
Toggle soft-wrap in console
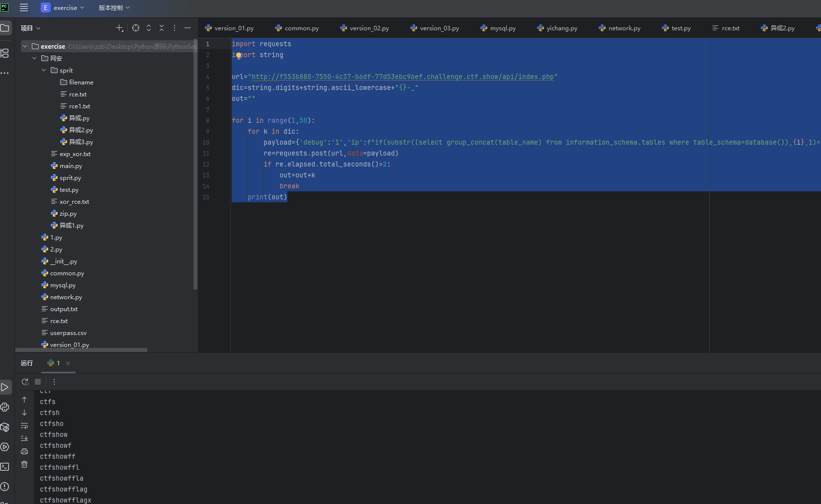tap(24, 425)
